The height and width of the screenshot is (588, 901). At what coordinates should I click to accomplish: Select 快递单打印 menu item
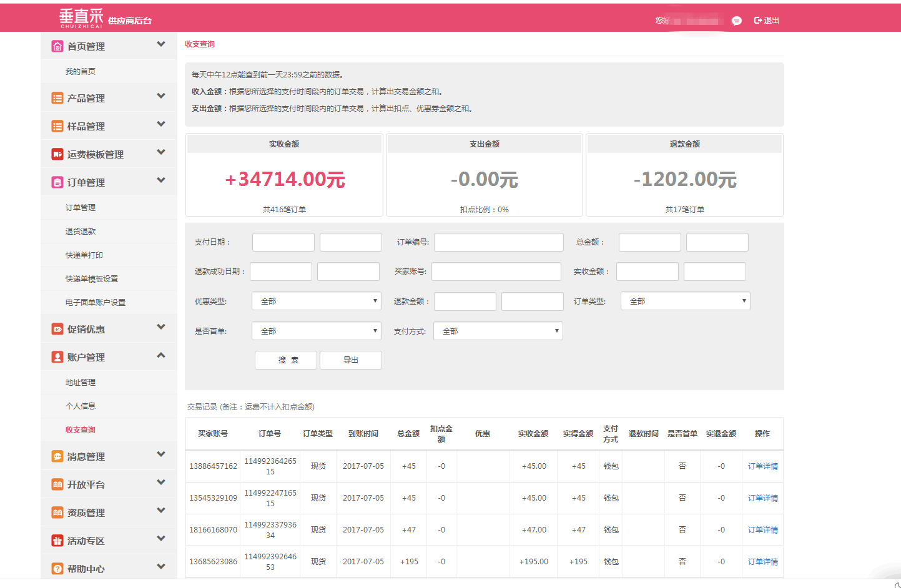(84, 255)
